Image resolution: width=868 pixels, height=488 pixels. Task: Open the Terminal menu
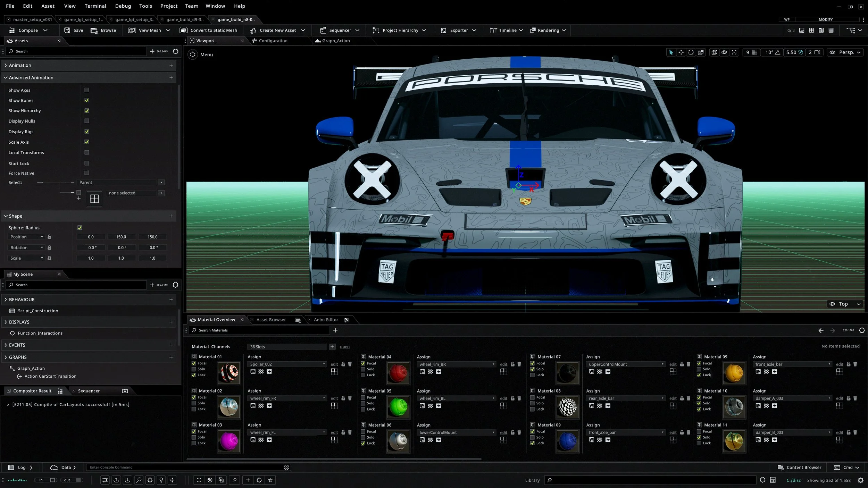coord(95,6)
